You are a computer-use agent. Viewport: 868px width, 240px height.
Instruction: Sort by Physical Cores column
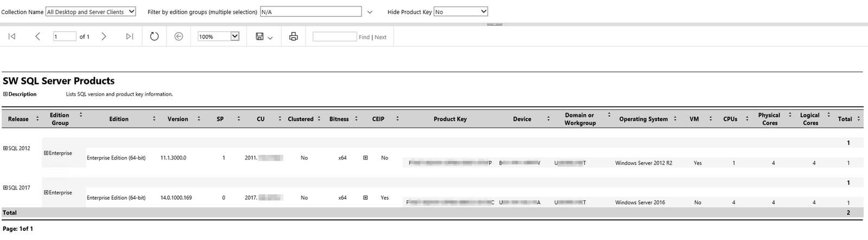point(790,115)
